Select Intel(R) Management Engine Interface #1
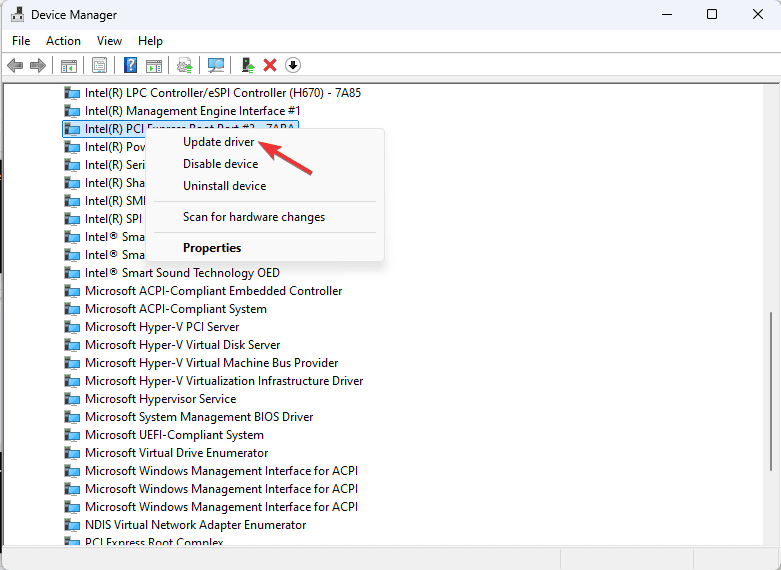The height and width of the screenshot is (570, 781). point(193,111)
